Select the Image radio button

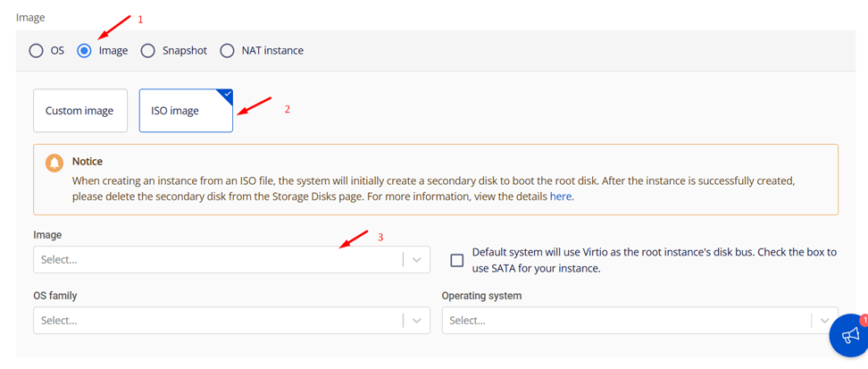85,51
